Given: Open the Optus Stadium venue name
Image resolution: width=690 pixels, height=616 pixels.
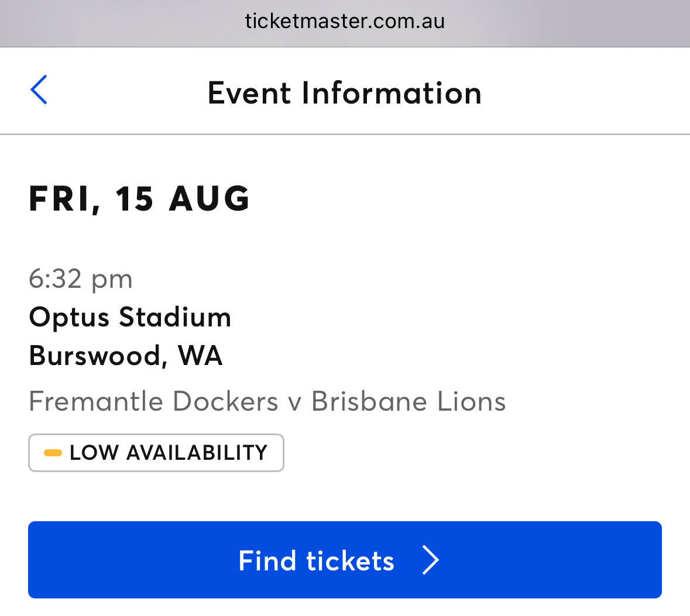Looking at the screenshot, I should tap(130, 317).
